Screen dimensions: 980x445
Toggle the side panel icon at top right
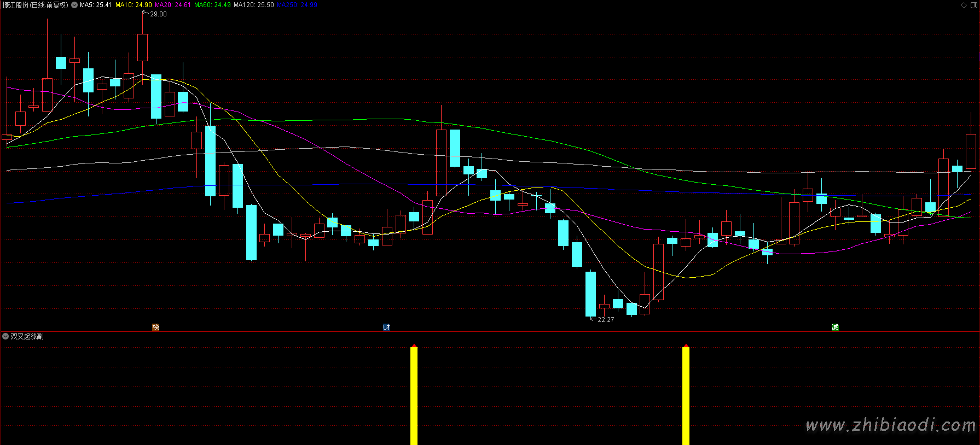[973, 5]
